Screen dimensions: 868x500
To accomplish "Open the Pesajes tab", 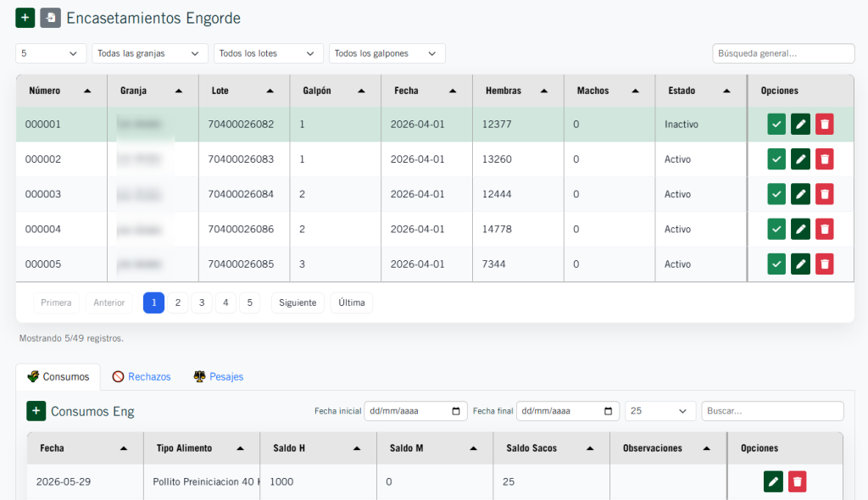I will (x=219, y=376).
